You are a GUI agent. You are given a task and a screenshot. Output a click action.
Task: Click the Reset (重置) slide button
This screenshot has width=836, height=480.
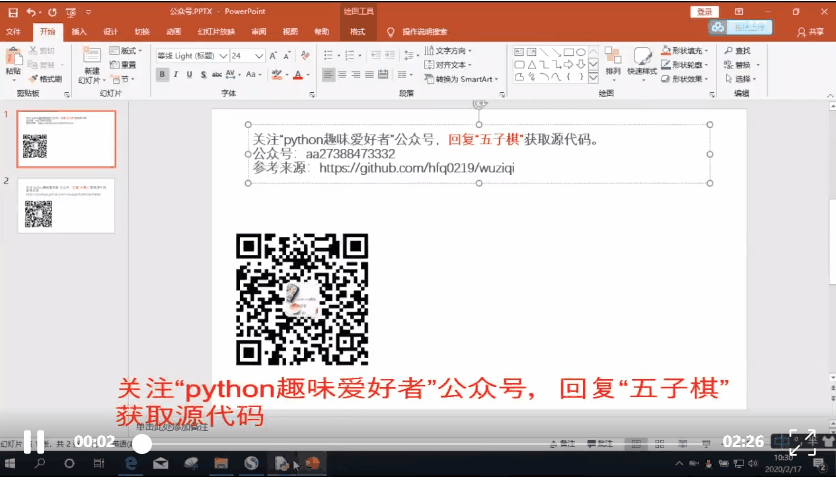[x=123, y=65]
